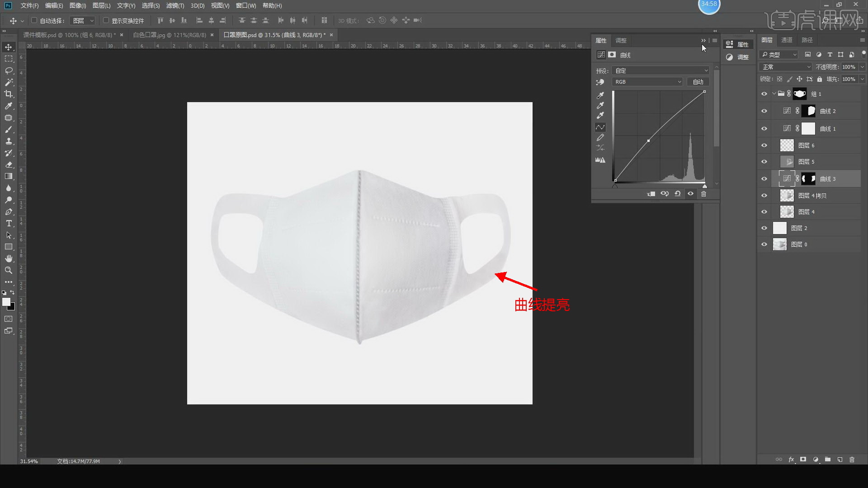Select the Eraser tool
Screen dimensions: 868x488
[9, 164]
